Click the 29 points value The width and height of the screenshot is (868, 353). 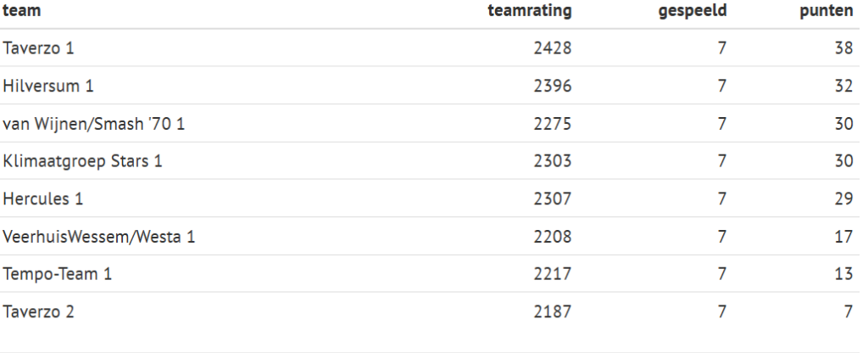click(x=843, y=199)
